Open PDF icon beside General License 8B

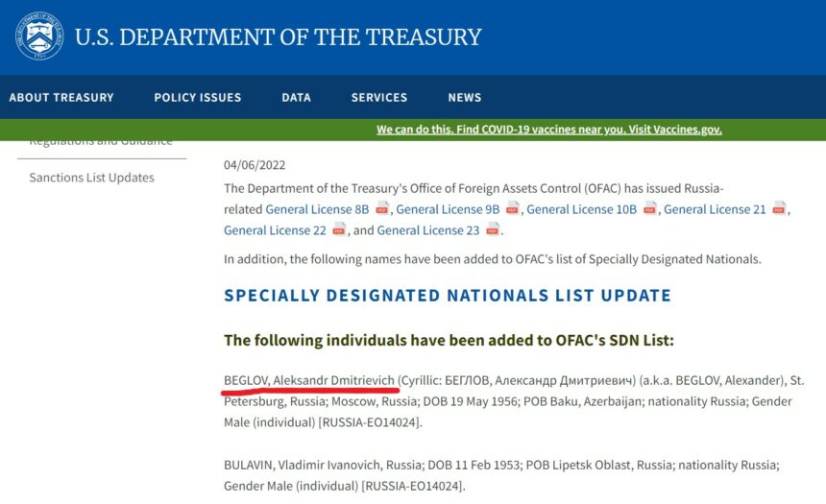tap(382, 208)
